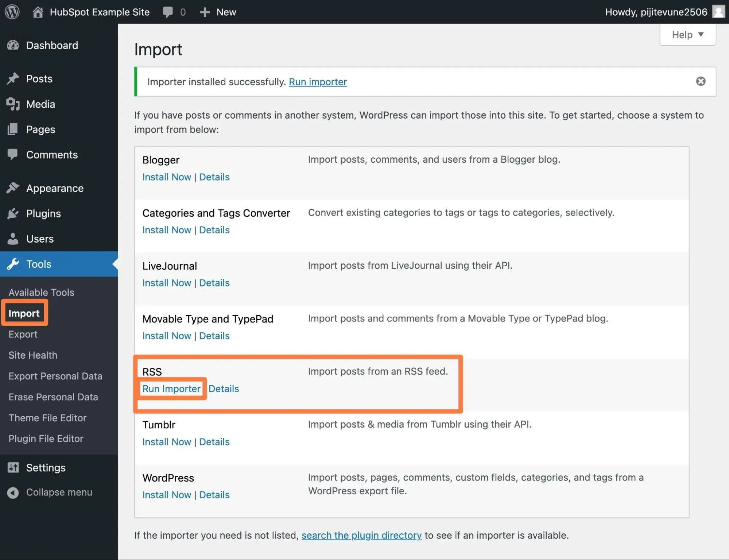The width and height of the screenshot is (729, 560).
Task: Click the Run importer success link
Action: click(x=318, y=81)
